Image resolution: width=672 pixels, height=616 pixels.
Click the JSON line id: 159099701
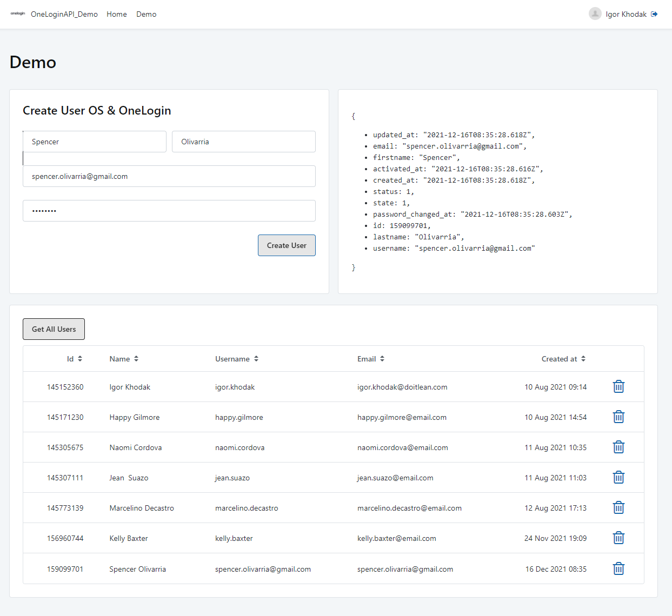tap(402, 226)
